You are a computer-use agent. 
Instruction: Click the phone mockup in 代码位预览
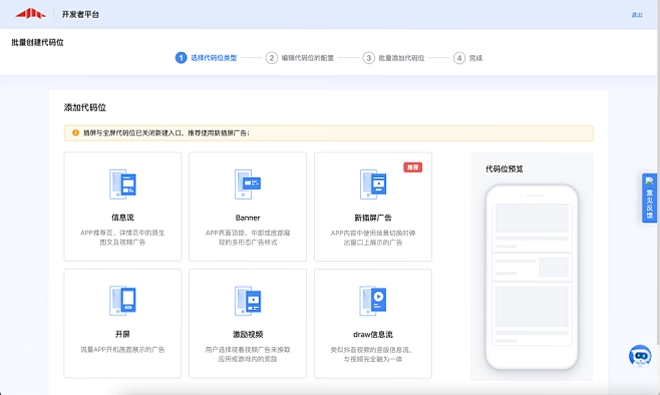(x=532, y=277)
